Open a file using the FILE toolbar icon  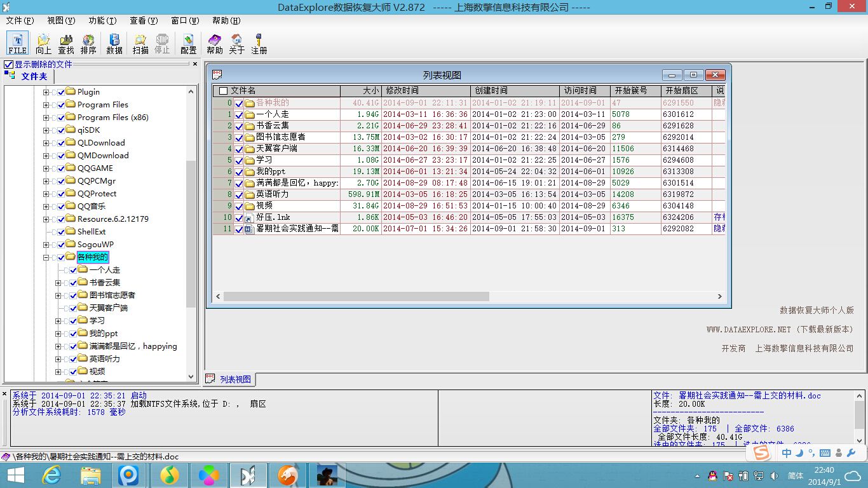(x=17, y=43)
